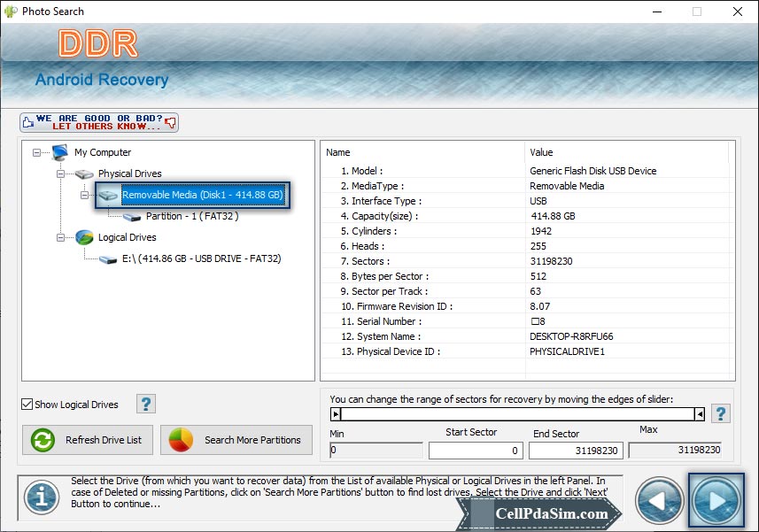This screenshot has height=532, width=759.
Task: Select E:\ (414.86 GB - USB DRIVE - FAT32)
Action: [x=201, y=258]
